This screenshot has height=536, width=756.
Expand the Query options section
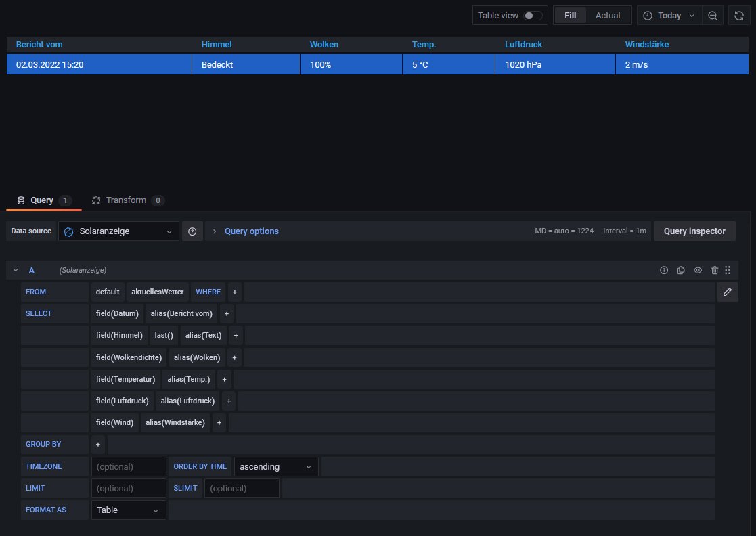[251, 231]
